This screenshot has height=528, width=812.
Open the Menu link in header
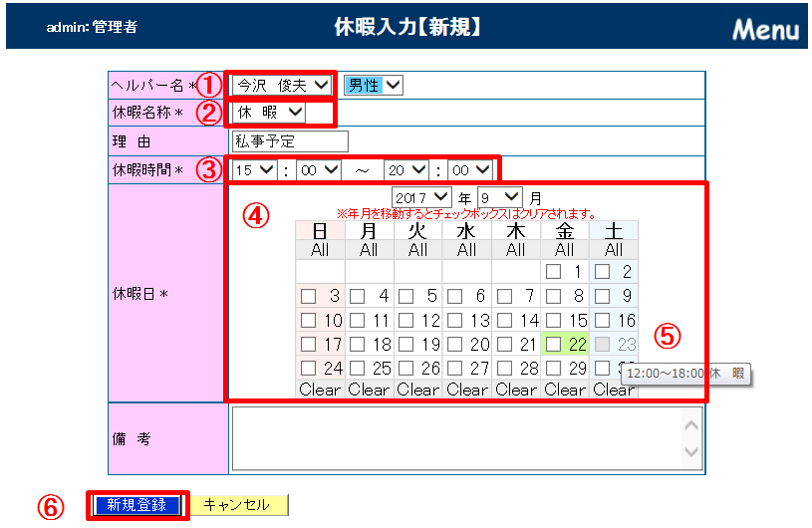click(x=765, y=28)
